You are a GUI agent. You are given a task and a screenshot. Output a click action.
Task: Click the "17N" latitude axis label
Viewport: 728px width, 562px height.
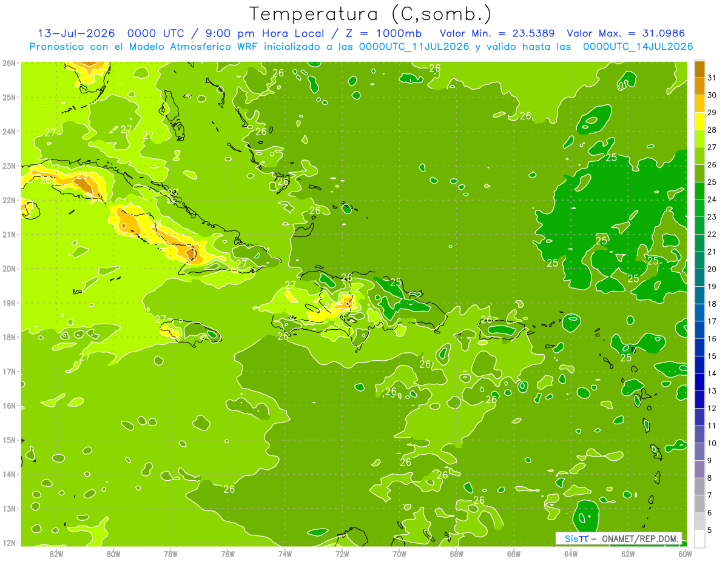9,371
